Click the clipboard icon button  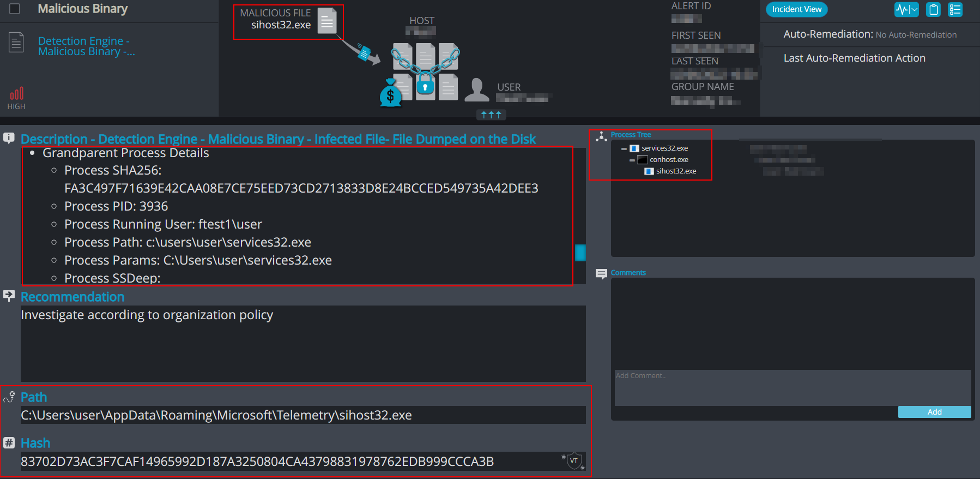[934, 9]
